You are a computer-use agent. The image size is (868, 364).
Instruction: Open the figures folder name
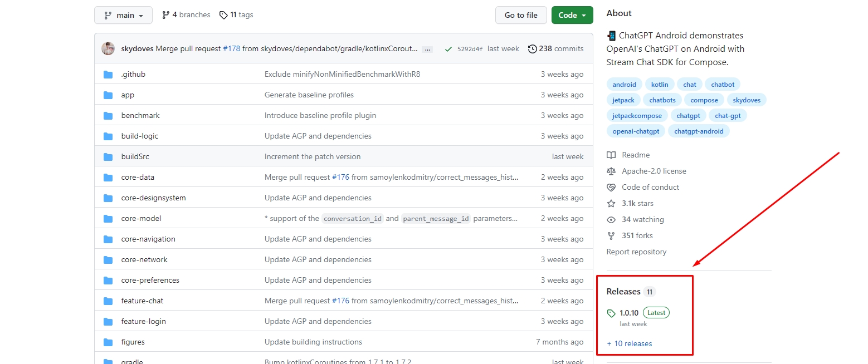pos(133,342)
